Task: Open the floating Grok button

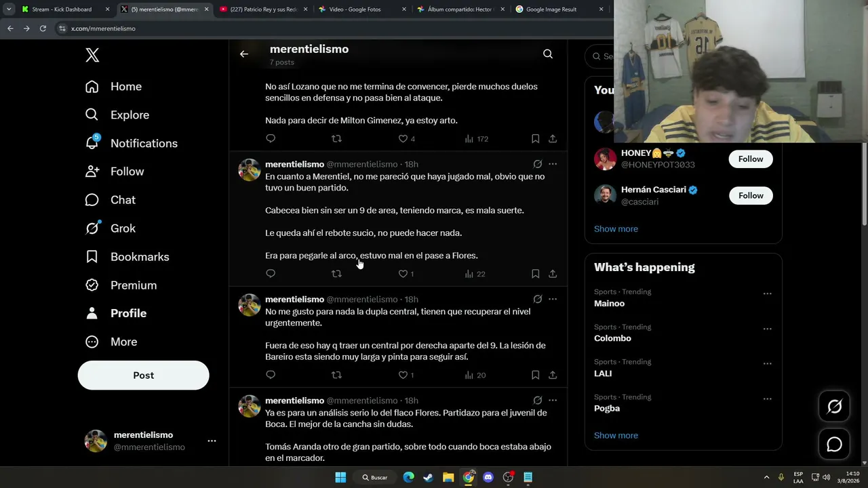Action: click(834, 406)
